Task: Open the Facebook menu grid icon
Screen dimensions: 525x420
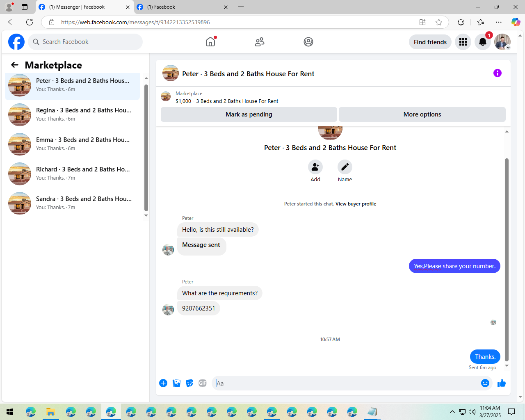Action: [463, 42]
